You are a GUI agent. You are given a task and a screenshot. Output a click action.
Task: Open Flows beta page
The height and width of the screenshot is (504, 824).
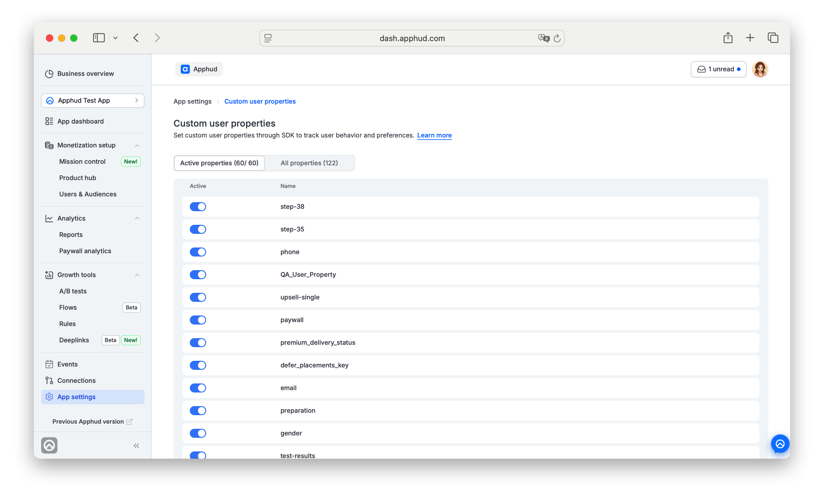click(x=68, y=308)
